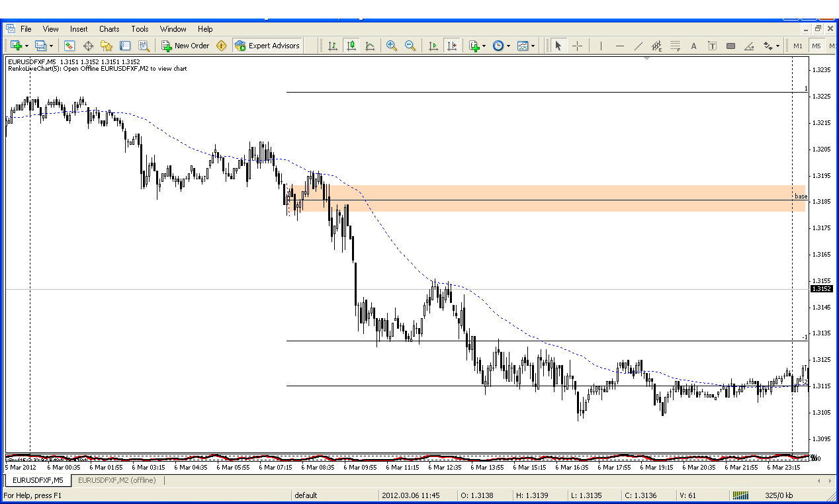The image size is (839, 504).
Task: Switch to the EURUSDFXF,M2 (offline) tab
Action: pyautogui.click(x=117, y=480)
